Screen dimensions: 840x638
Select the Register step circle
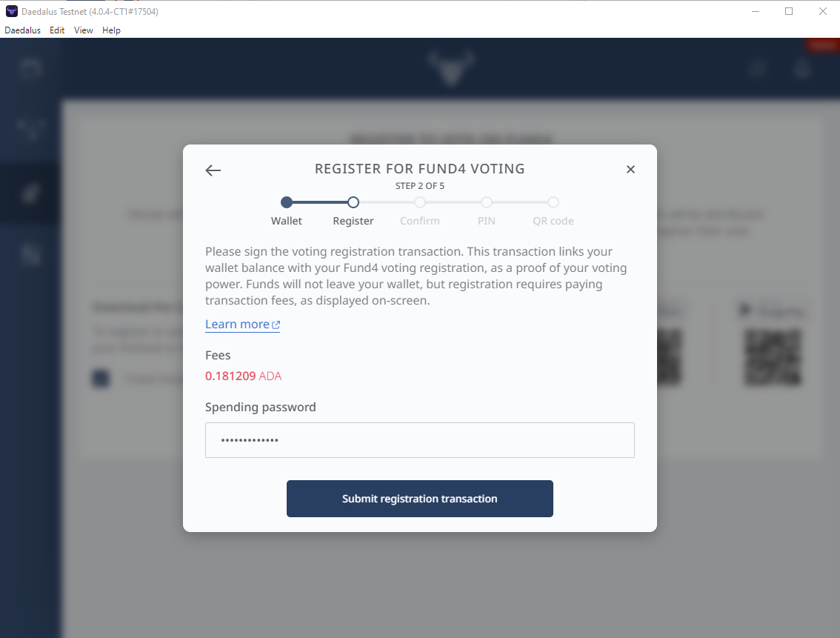(353, 202)
